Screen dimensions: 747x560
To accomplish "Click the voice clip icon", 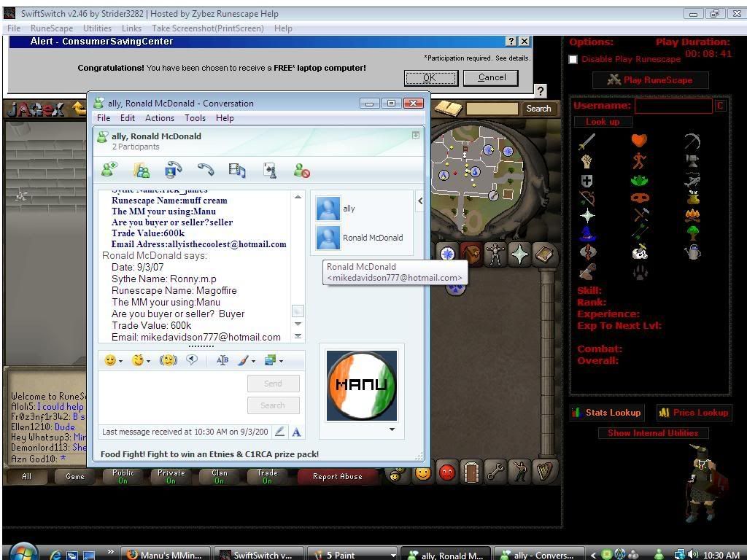I will [x=192, y=360].
